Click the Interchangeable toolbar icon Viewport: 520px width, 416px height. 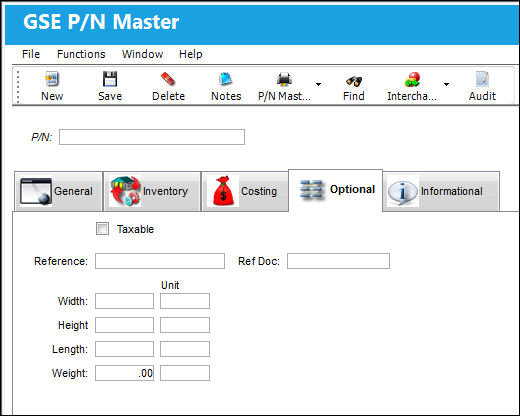coord(412,79)
